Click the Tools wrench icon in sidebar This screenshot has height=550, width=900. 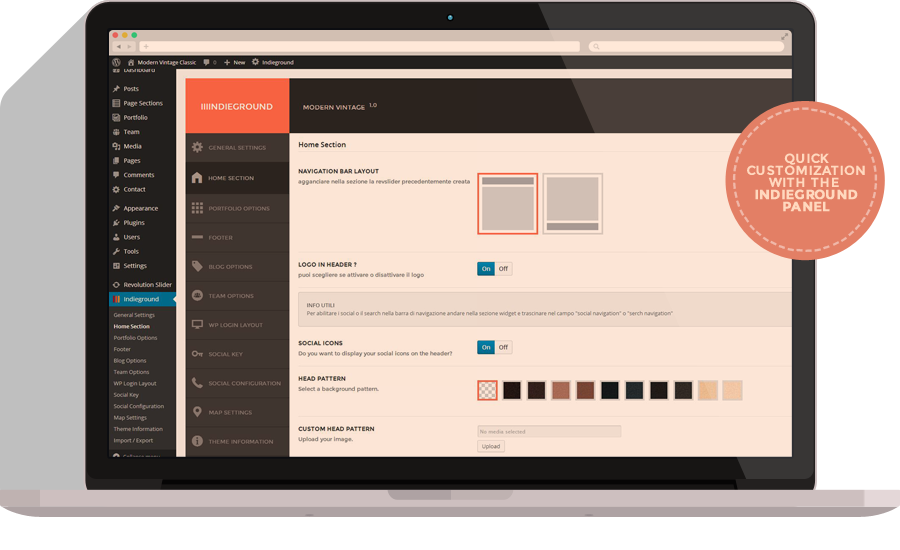[117, 251]
